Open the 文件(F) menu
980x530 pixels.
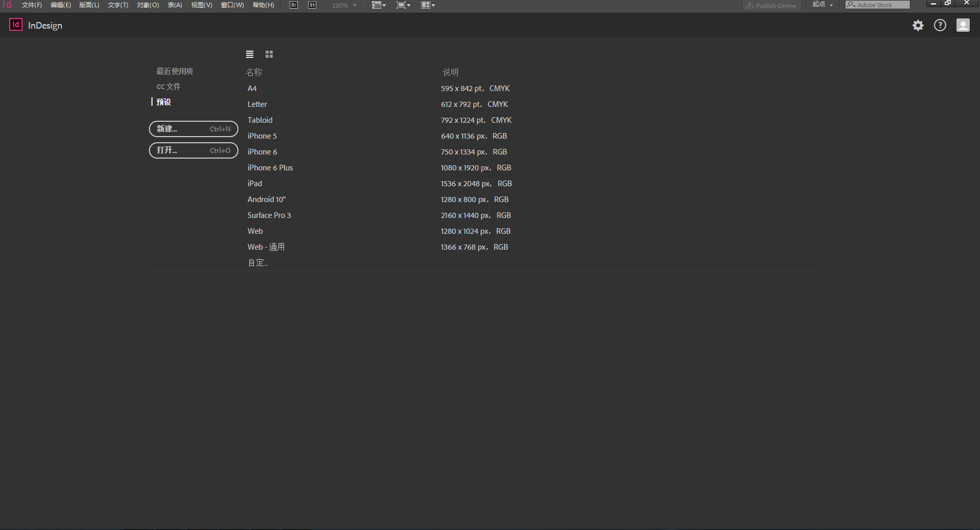[32, 5]
